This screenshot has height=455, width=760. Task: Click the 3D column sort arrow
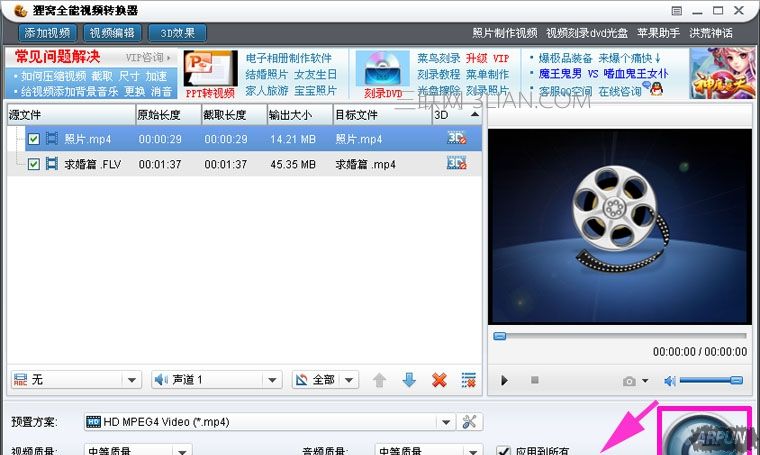(x=475, y=115)
